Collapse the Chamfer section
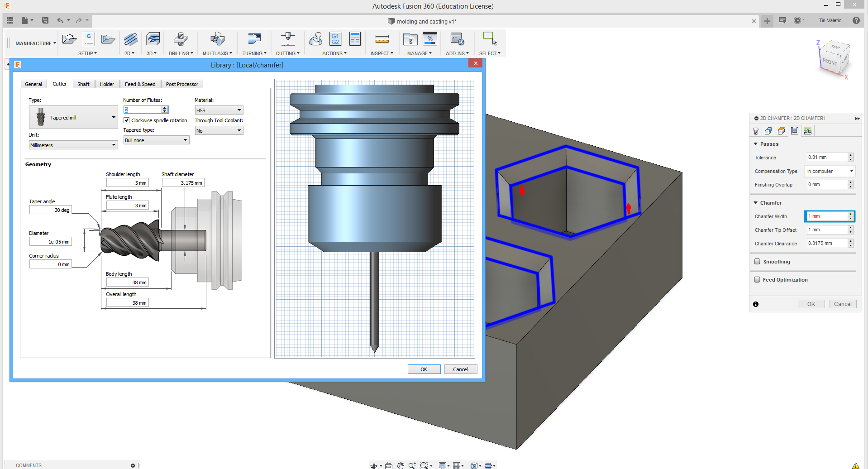The height and width of the screenshot is (469, 868). point(756,203)
